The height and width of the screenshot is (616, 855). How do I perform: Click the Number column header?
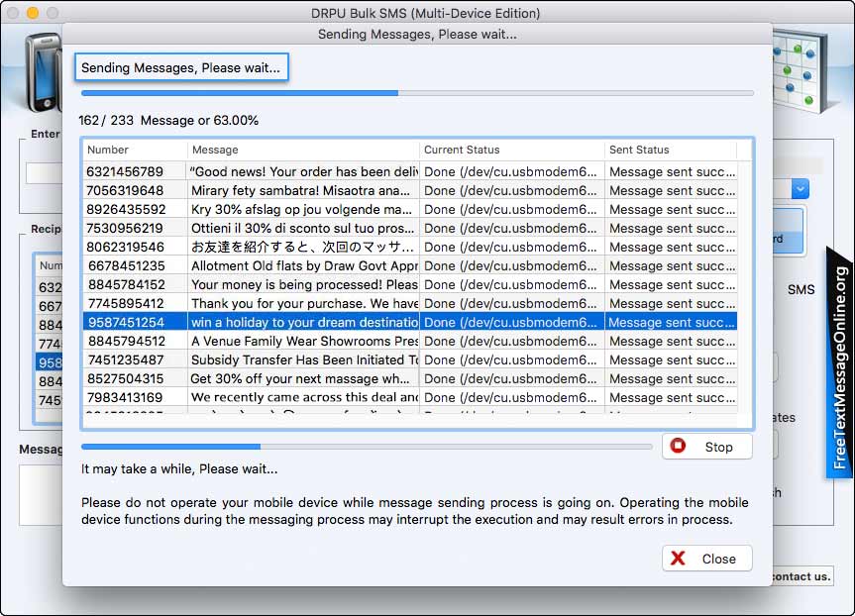pos(134,150)
